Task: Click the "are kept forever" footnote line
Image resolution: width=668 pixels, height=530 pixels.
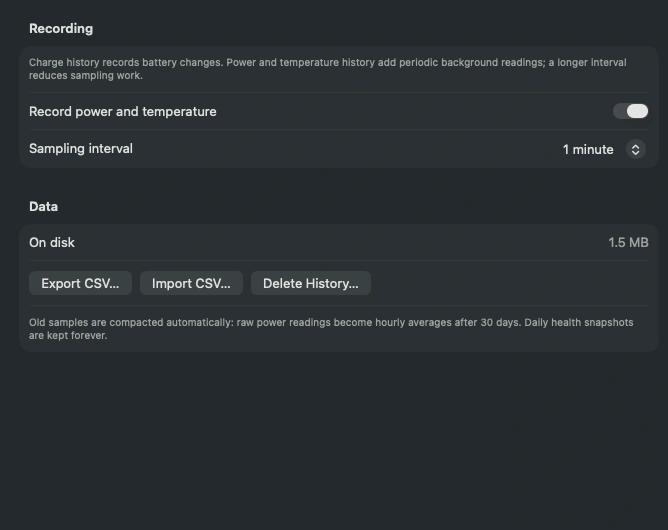Action: pyautogui.click(x=68, y=335)
